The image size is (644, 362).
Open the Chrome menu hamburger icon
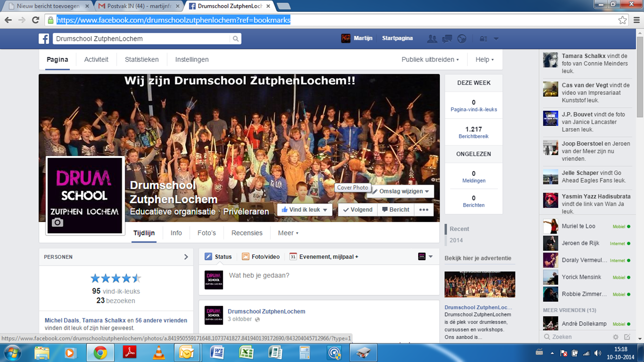click(636, 20)
